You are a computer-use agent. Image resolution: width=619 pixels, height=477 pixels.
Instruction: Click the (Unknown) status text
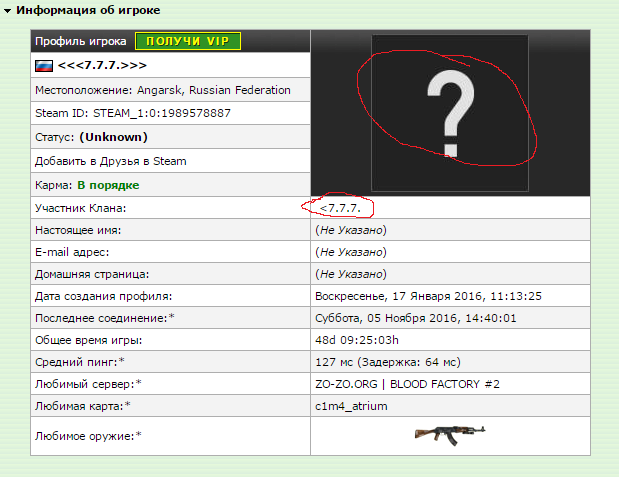(x=113, y=137)
